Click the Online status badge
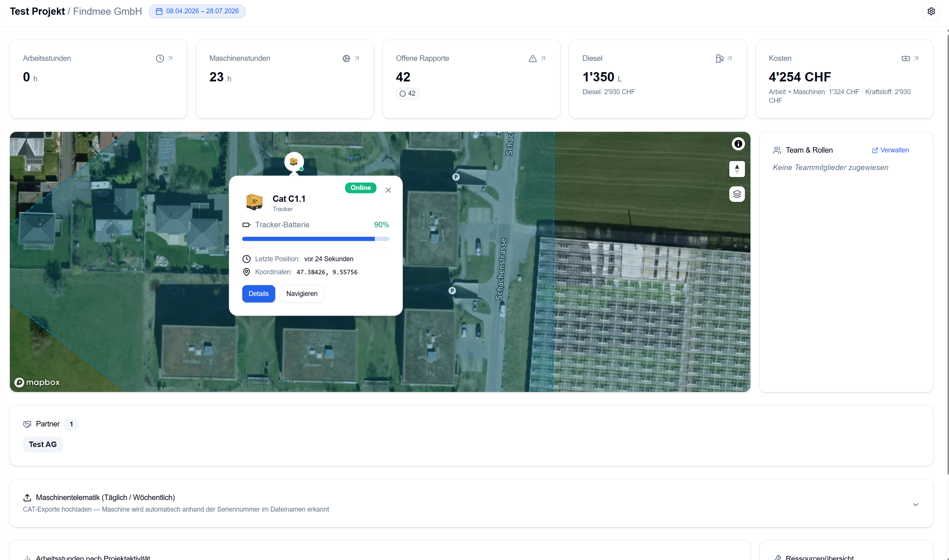This screenshot has width=949, height=560. tap(361, 187)
